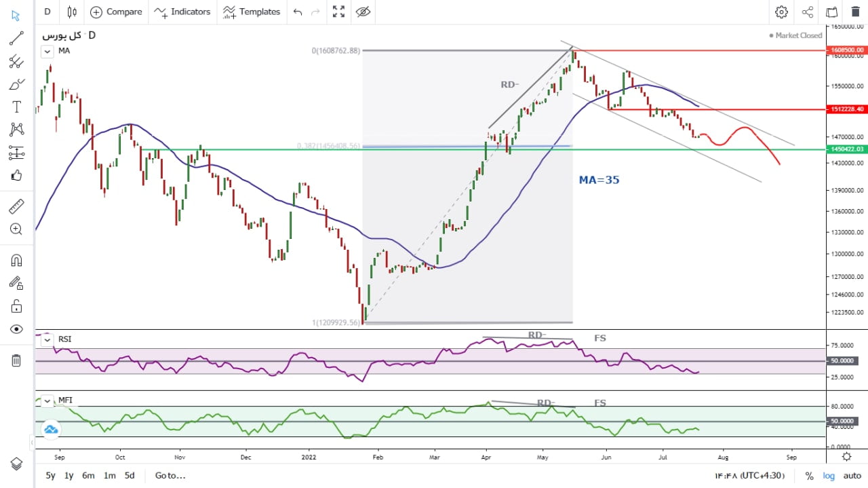Select the Text annotation tool

[x=16, y=107]
